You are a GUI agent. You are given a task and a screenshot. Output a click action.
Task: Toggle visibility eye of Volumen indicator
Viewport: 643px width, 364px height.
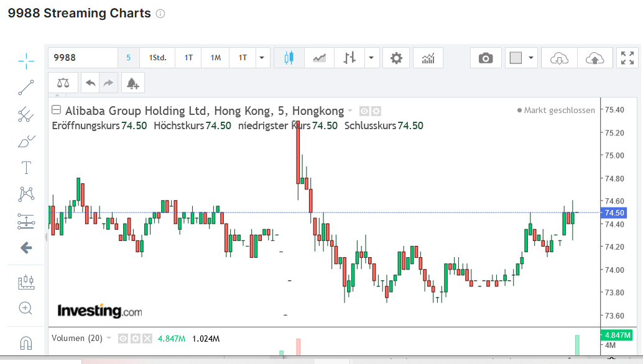pyautogui.click(x=123, y=339)
